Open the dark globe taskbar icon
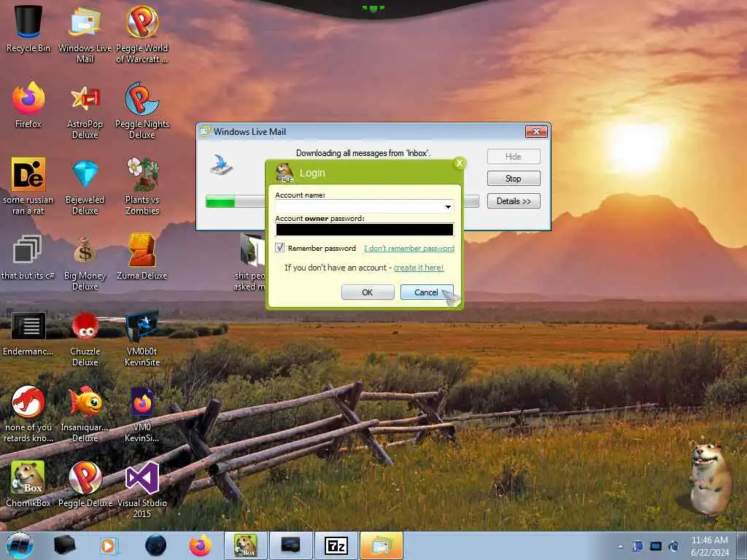The height and width of the screenshot is (560, 747). click(155, 545)
